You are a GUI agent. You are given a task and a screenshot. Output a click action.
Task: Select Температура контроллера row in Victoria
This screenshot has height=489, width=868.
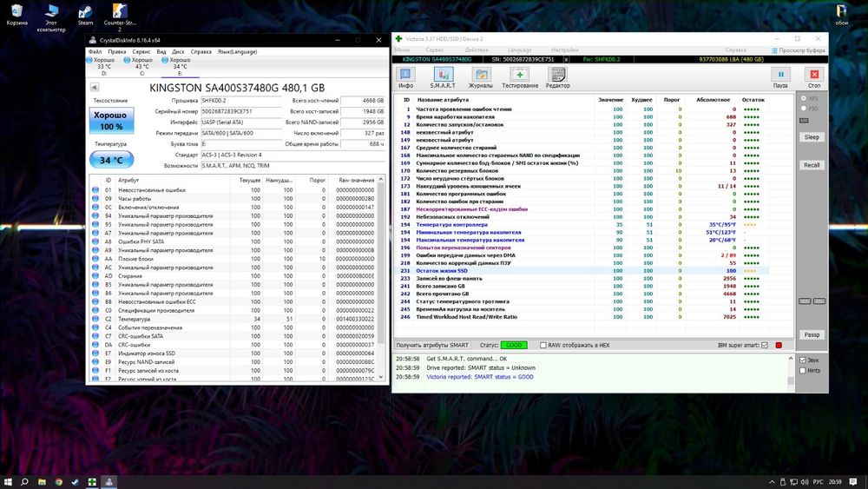coord(582,225)
